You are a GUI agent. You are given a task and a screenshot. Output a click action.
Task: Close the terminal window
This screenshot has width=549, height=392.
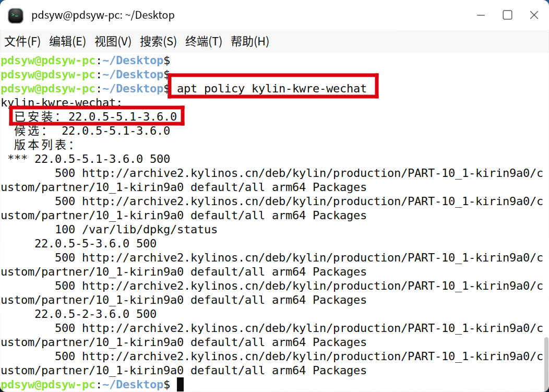(x=534, y=15)
